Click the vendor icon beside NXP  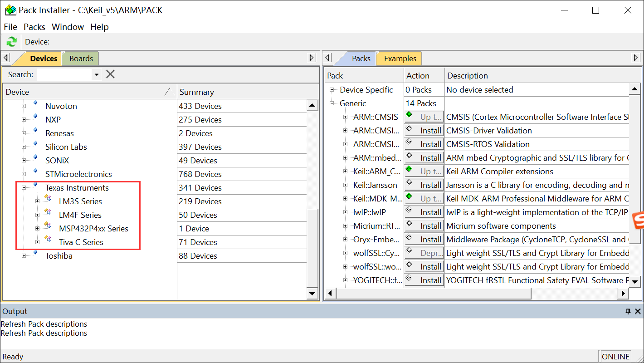coord(35,118)
